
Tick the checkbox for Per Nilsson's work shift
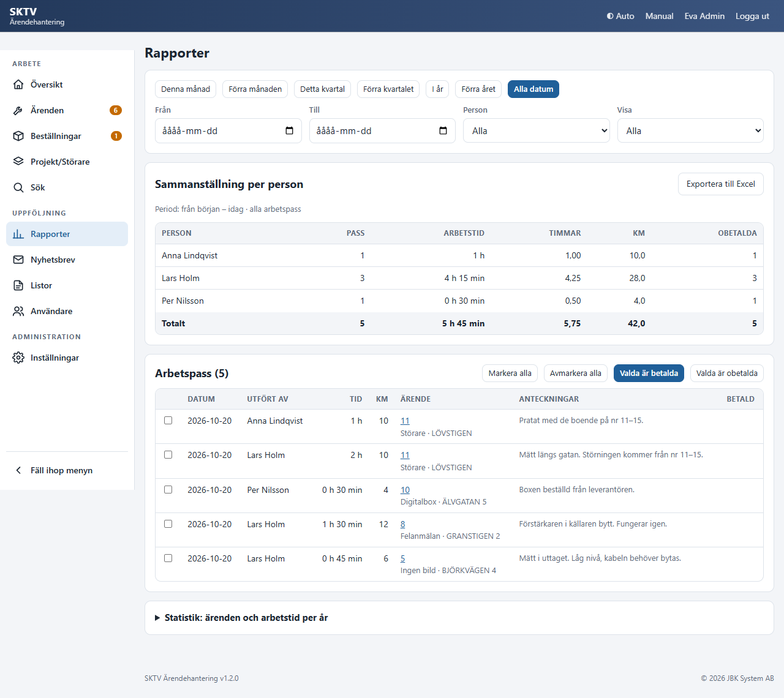(x=168, y=490)
